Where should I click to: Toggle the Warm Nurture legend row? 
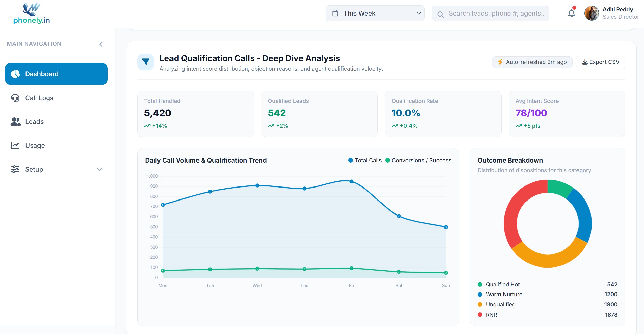coord(547,295)
